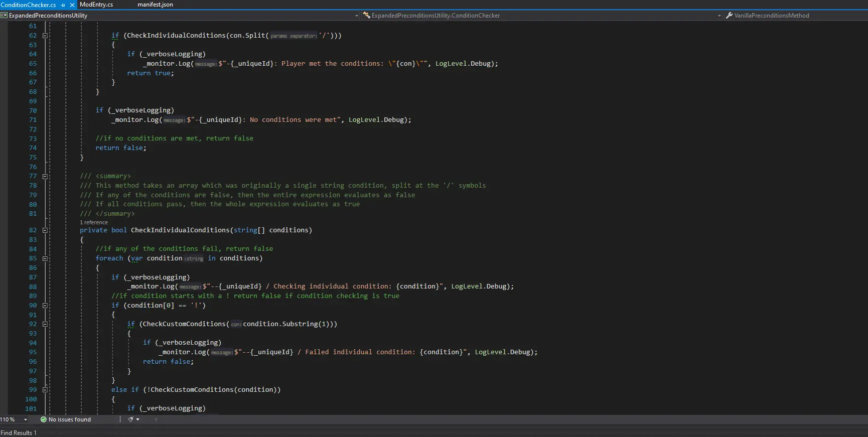Collapse the CheckIndividualConditions method at line 82

pos(45,230)
